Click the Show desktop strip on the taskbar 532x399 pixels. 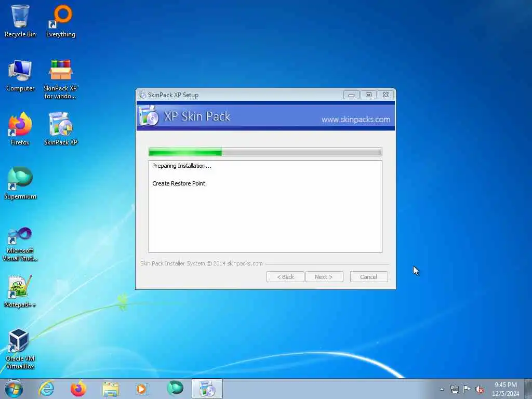tap(528, 389)
